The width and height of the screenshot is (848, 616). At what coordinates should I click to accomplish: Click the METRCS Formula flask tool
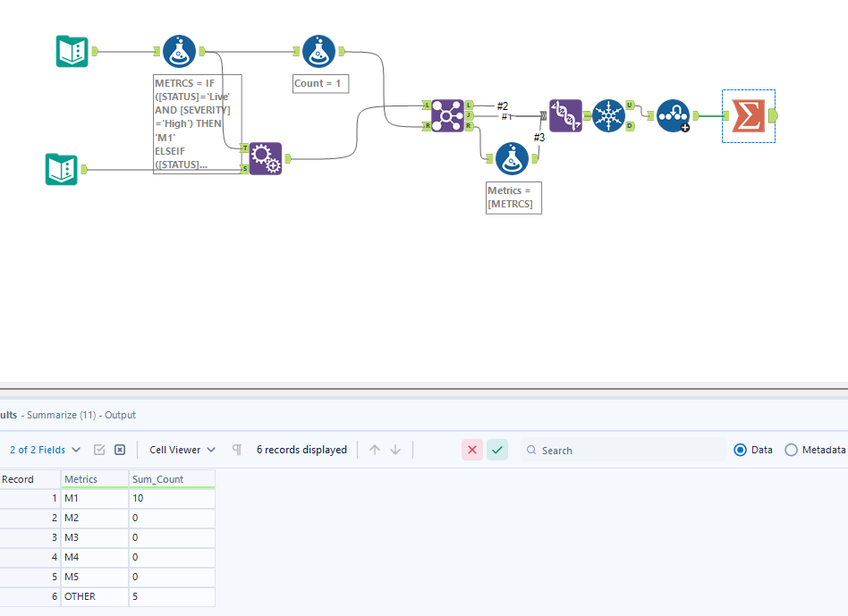179,51
